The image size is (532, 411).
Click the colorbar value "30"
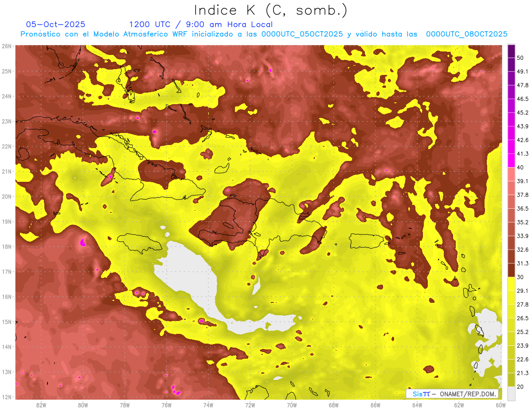pyautogui.click(x=520, y=277)
